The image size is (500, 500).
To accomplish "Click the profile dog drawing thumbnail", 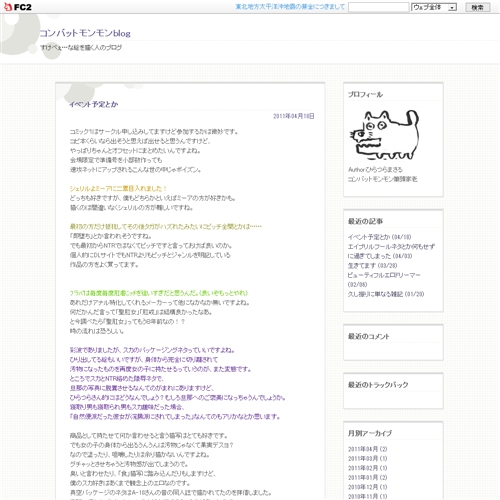I will (384, 135).
